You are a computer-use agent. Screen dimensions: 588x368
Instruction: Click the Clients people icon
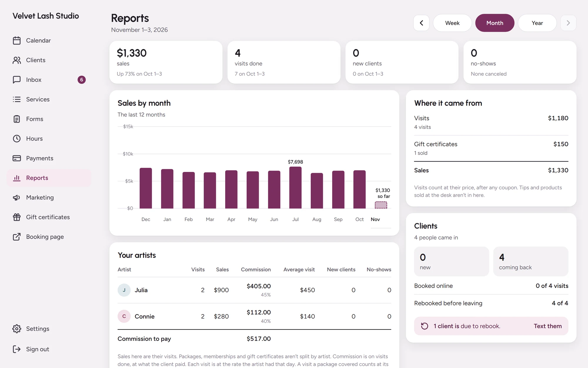click(17, 60)
